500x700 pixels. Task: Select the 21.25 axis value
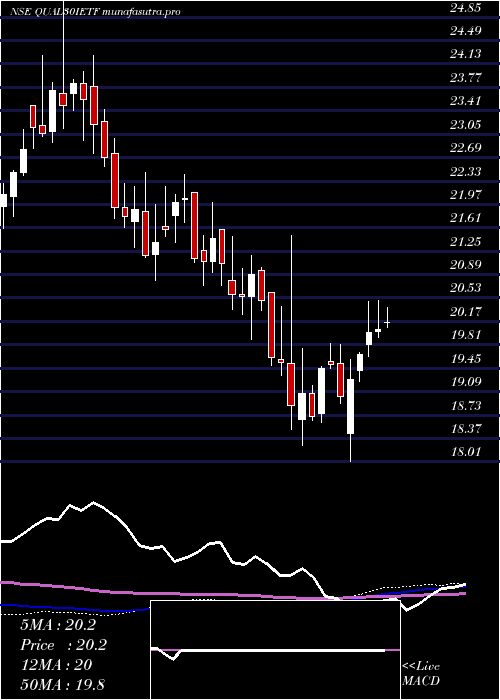(x=466, y=241)
